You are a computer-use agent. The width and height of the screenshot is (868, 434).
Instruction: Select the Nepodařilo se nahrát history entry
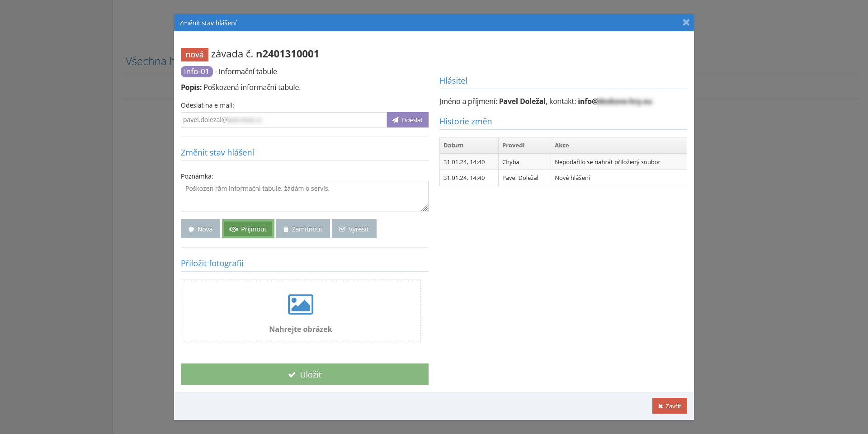coord(607,162)
